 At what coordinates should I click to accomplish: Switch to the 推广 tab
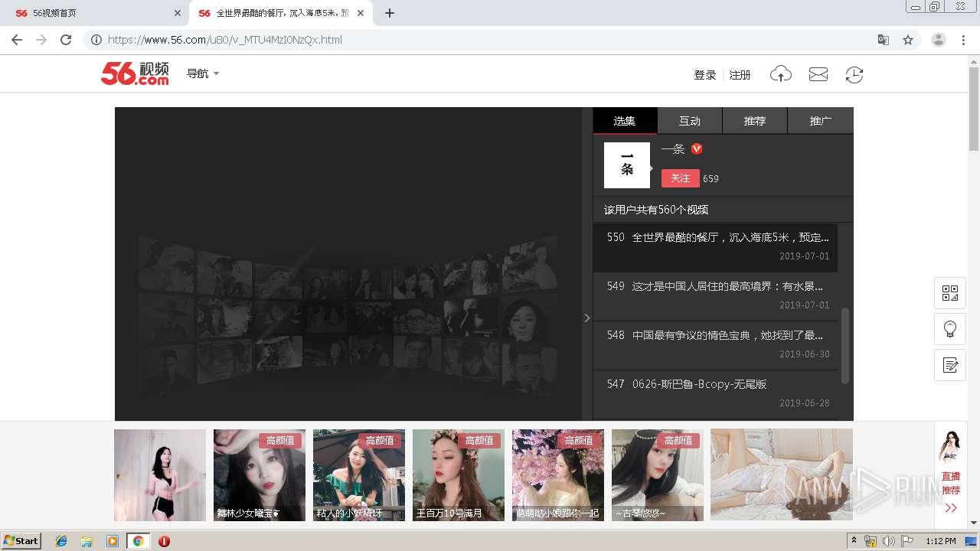pyautogui.click(x=821, y=121)
